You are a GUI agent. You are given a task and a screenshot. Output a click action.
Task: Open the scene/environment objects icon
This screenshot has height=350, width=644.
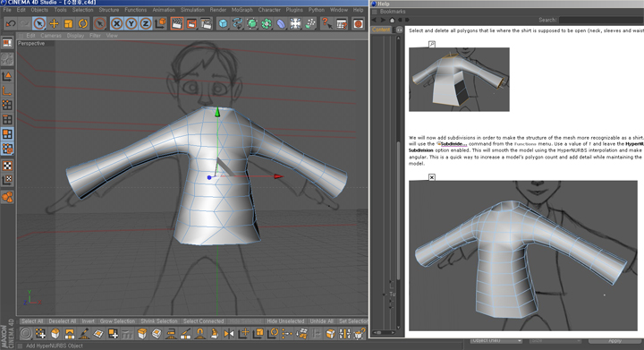tap(295, 23)
